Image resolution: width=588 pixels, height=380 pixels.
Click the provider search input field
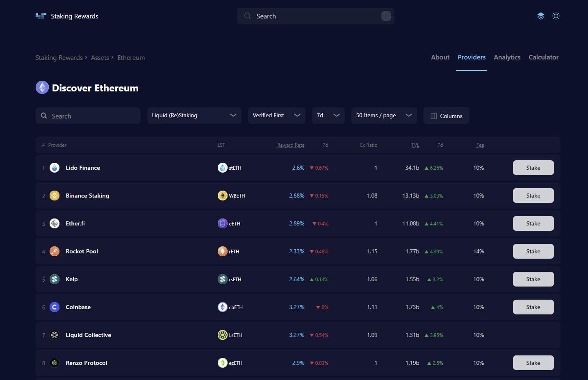[88, 116]
